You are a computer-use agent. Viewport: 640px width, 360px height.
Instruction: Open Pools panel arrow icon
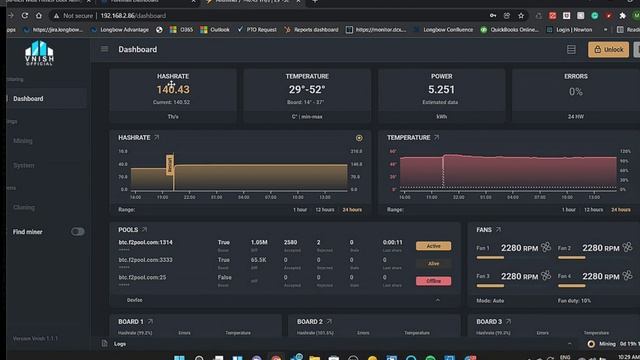tap(144, 230)
